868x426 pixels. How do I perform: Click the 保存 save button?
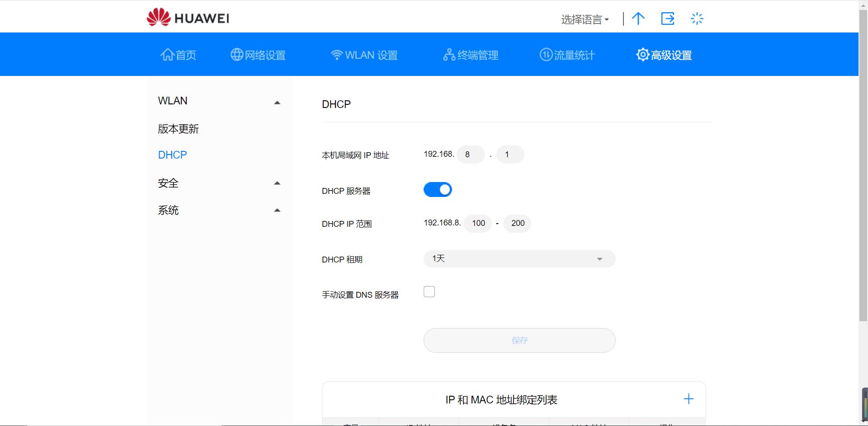click(x=519, y=340)
